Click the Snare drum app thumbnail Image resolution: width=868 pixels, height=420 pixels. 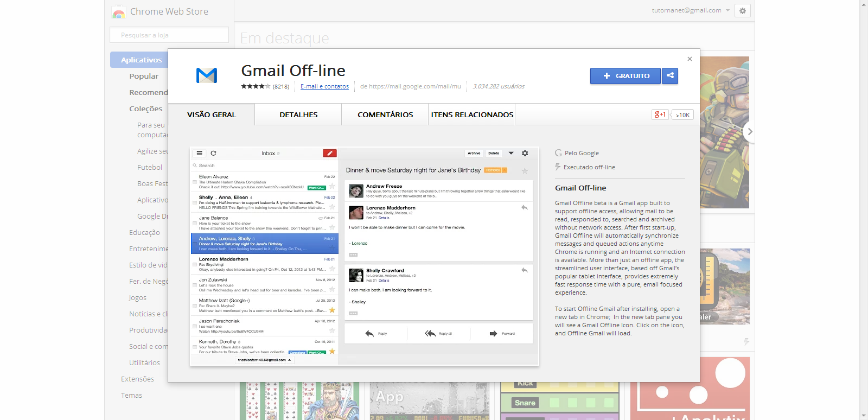pyautogui.click(x=559, y=401)
